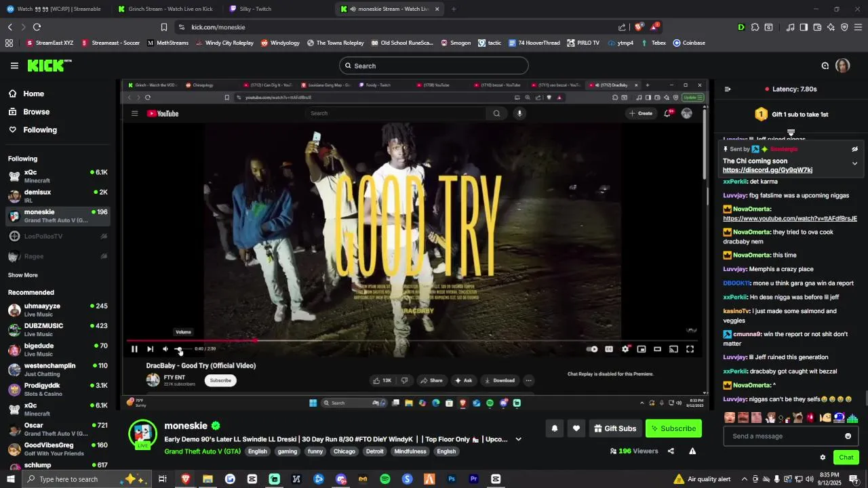Open Old School RuneScape bookmark
This screenshot has width=868, height=488.
pos(402,43)
